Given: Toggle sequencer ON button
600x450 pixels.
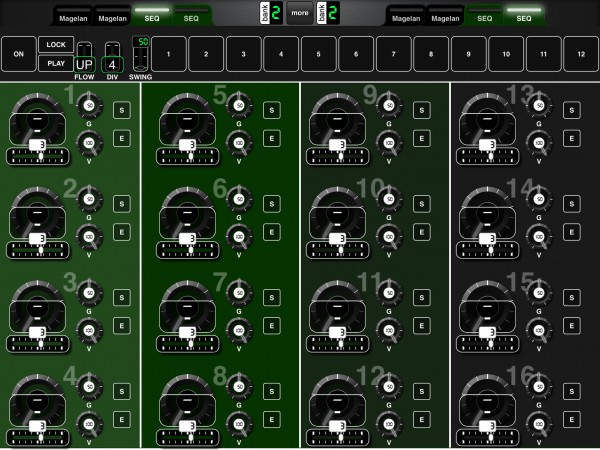Looking at the screenshot, I should (x=19, y=54).
